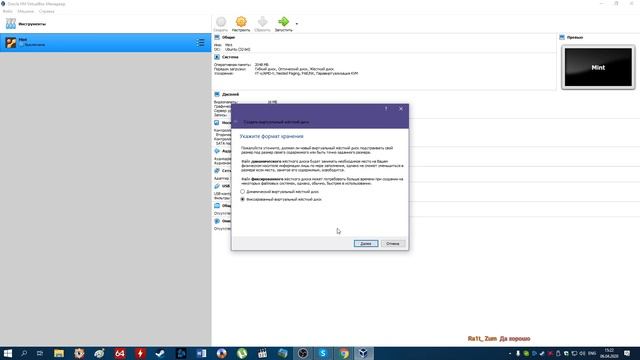Click the Система (System) section icon

pyautogui.click(x=217, y=57)
